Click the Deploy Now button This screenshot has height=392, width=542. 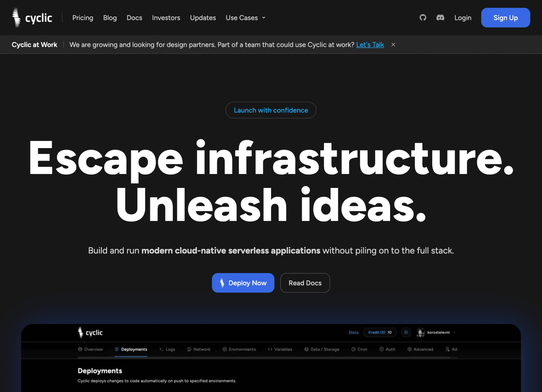(x=243, y=283)
